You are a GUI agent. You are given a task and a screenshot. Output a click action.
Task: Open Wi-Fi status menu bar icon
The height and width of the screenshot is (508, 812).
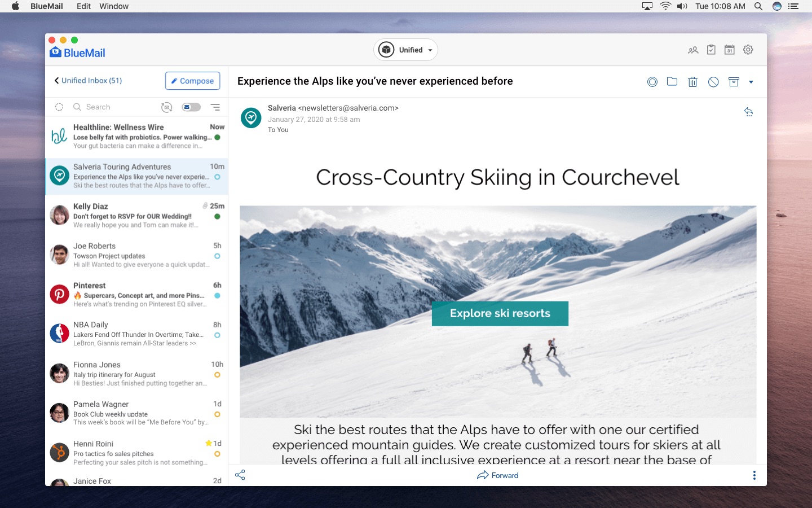(665, 6)
